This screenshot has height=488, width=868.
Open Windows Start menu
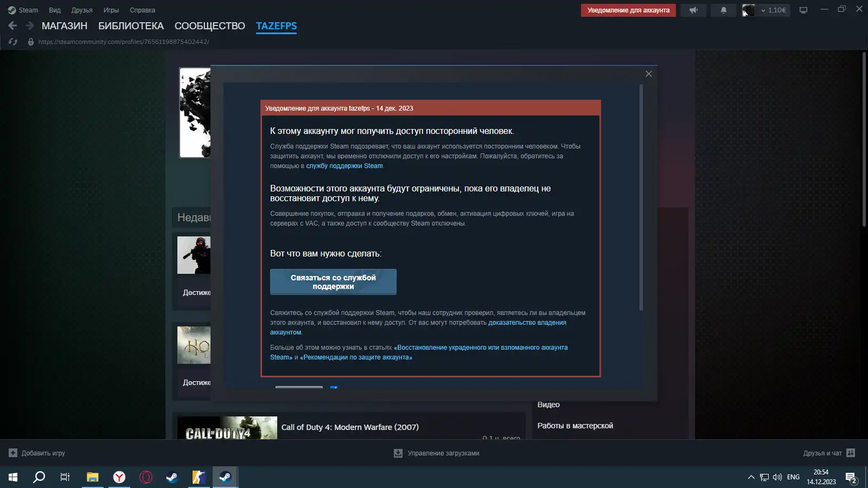[x=13, y=477]
